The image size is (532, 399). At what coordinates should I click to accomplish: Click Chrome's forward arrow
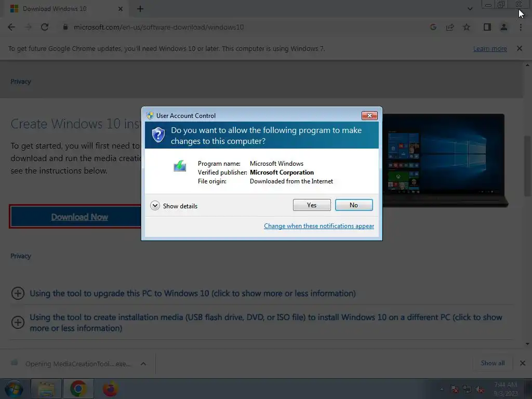28,27
